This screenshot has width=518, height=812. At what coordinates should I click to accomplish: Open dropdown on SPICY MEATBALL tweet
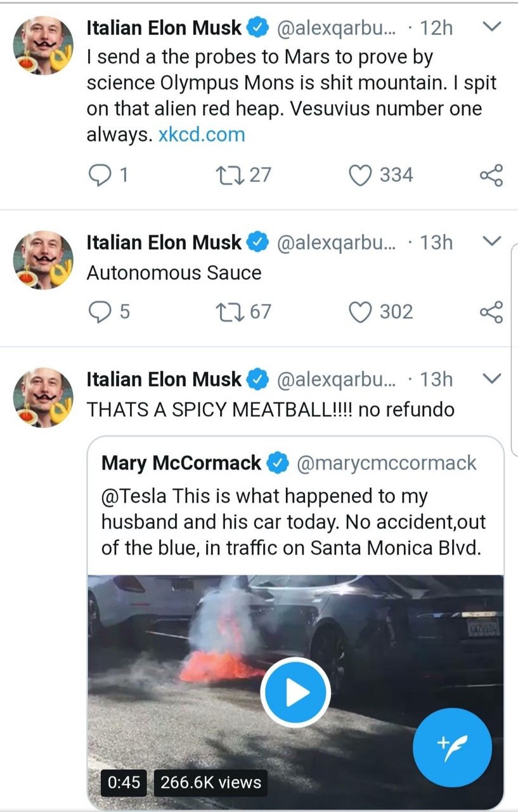pos(492,379)
